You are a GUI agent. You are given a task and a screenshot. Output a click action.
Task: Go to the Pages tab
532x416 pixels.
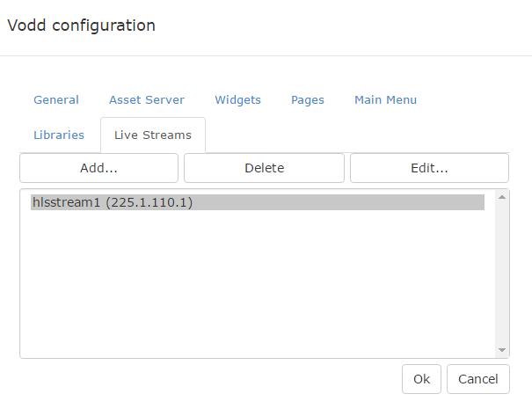[308, 100]
